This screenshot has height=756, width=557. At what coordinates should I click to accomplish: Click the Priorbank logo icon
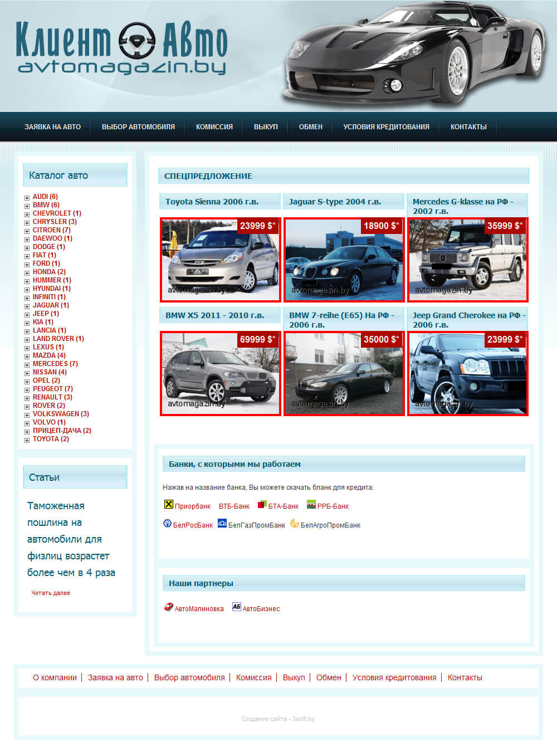point(168,504)
